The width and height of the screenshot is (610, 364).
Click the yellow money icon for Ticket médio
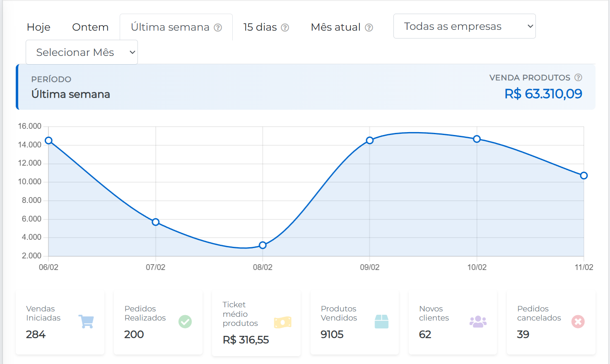click(283, 323)
